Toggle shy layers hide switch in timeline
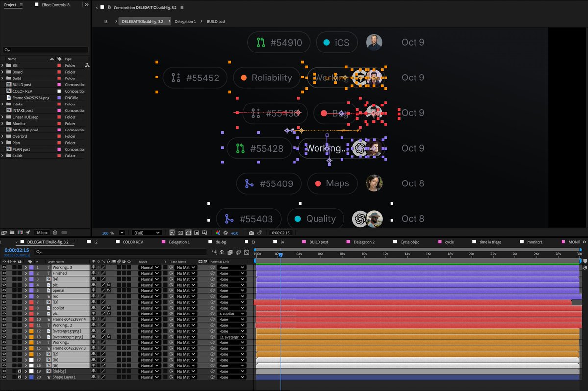Screen dimensions: 588x391 point(222,252)
